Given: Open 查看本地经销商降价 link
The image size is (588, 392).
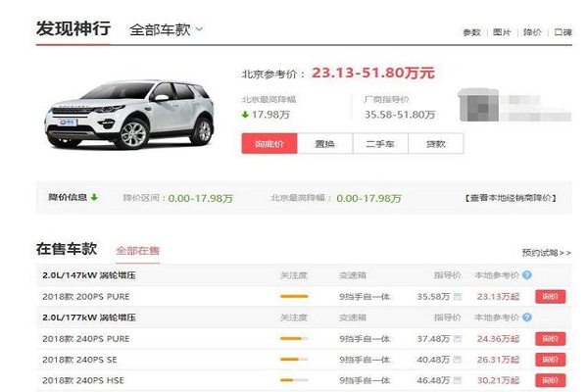Looking at the screenshot, I should click(x=511, y=198).
